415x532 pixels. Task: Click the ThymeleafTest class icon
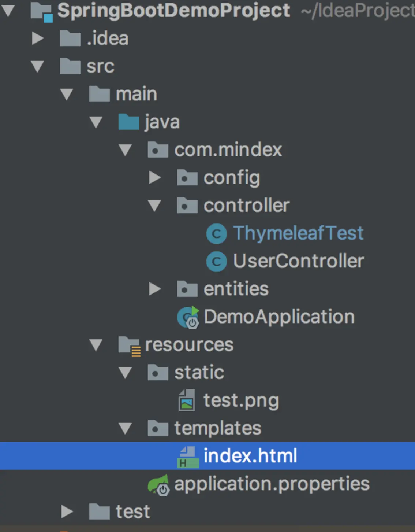[x=217, y=234]
